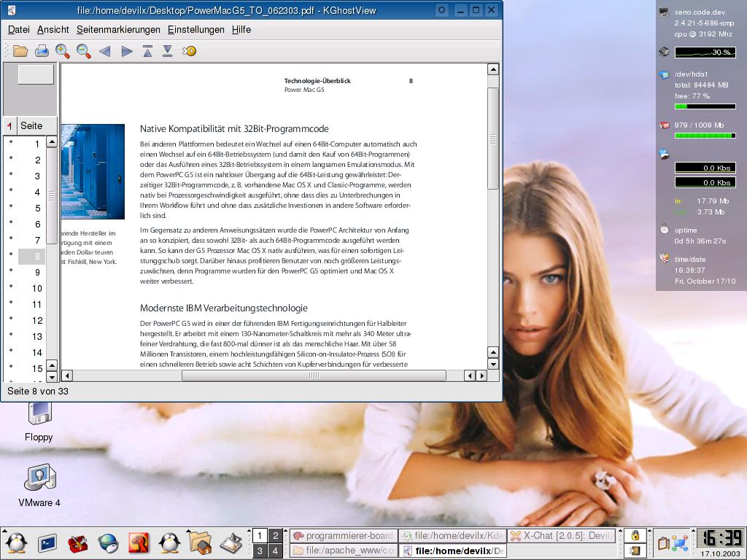Lock the screen with padlock icon

coord(635,535)
